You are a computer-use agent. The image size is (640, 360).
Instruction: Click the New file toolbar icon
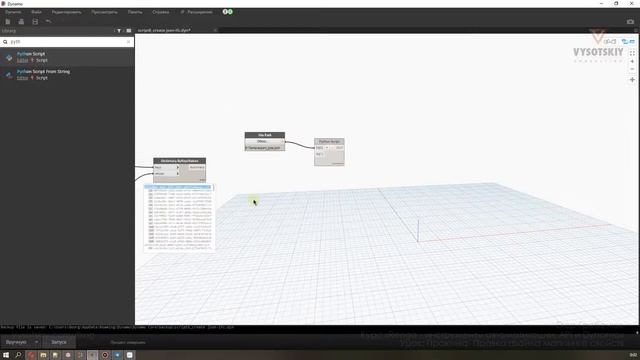coord(8,22)
